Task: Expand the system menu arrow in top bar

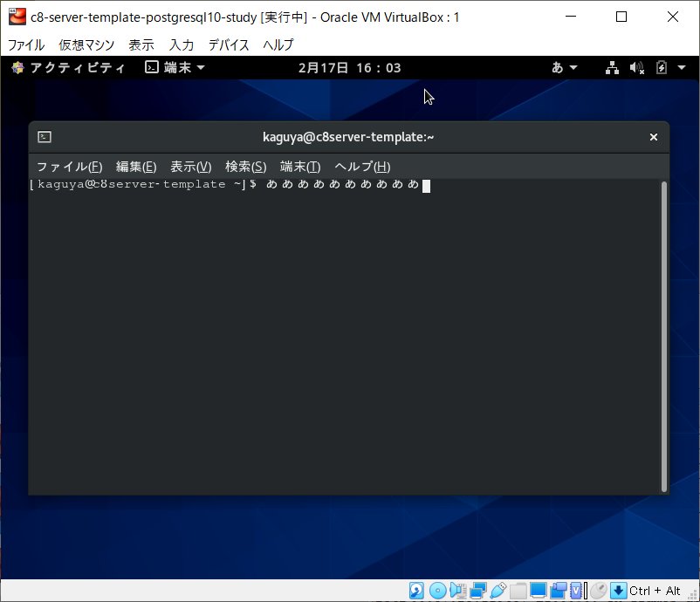Action: (682, 68)
